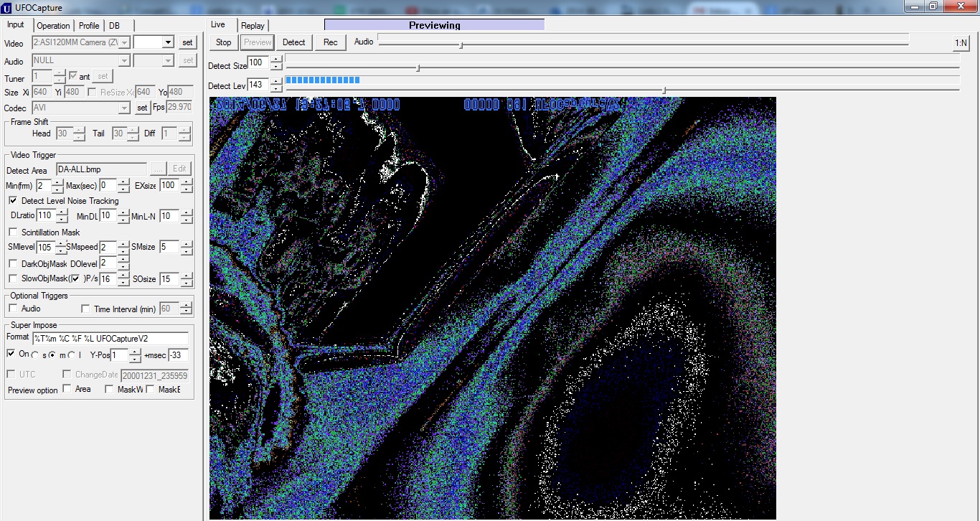Screen dimensions: 980x521
Task: Decrease Detect Lev with down spinner arrow
Action: (x=276, y=90)
